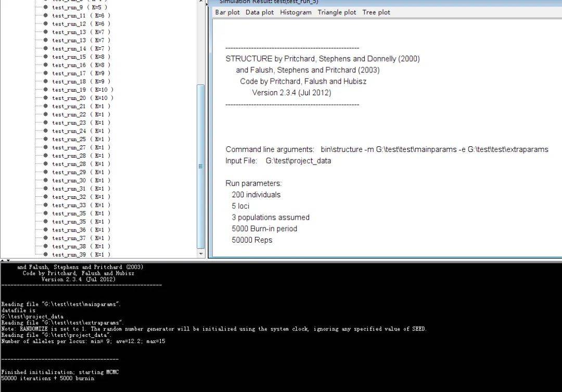Select test_run_17 (K=9) in the run tree
Image resolution: width=562 pixels, height=392 pixels.
(81, 73)
